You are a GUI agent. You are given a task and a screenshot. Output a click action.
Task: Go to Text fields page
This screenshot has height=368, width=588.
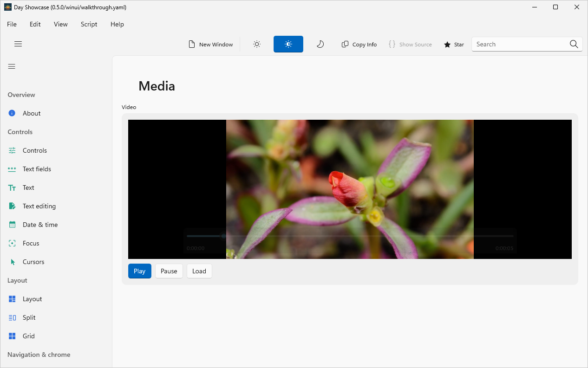coord(56,169)
